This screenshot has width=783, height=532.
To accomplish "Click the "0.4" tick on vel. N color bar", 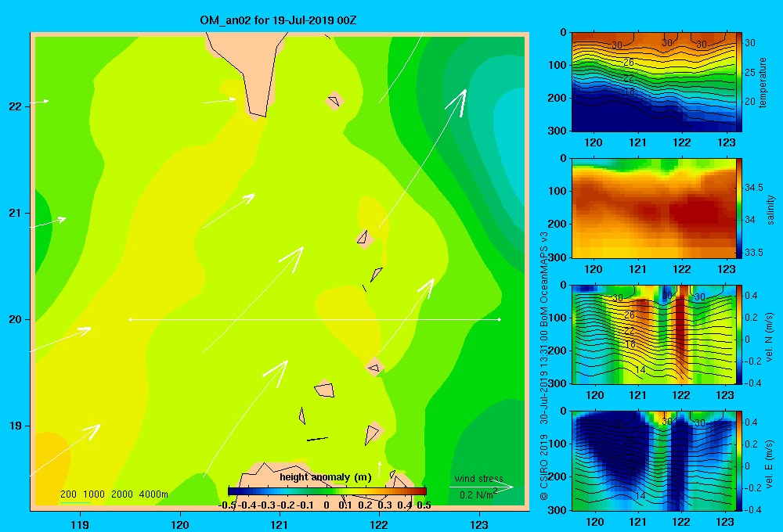I will pos(751,296).
